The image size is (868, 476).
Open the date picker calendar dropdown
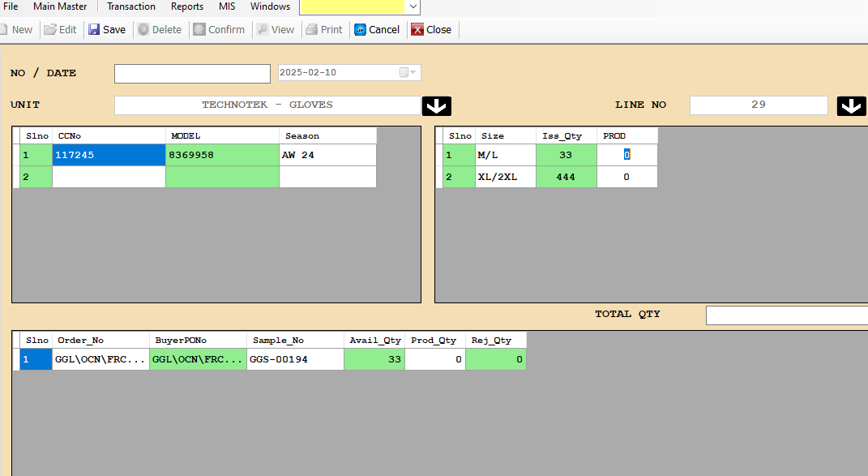408,73
